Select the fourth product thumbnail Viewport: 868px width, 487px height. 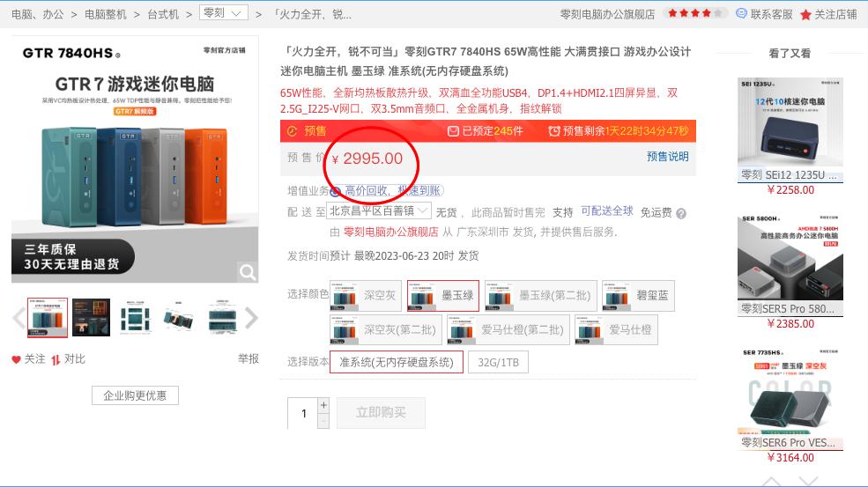click(178, 318)
